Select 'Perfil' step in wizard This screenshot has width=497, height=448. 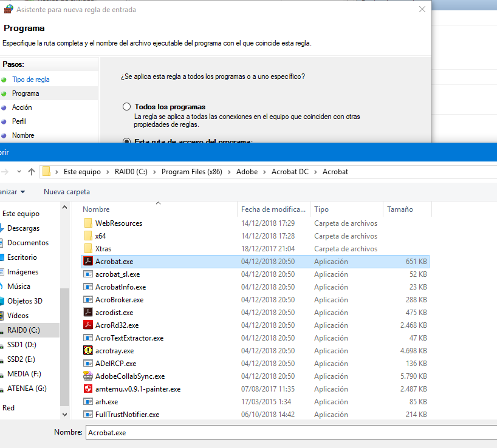19,121
